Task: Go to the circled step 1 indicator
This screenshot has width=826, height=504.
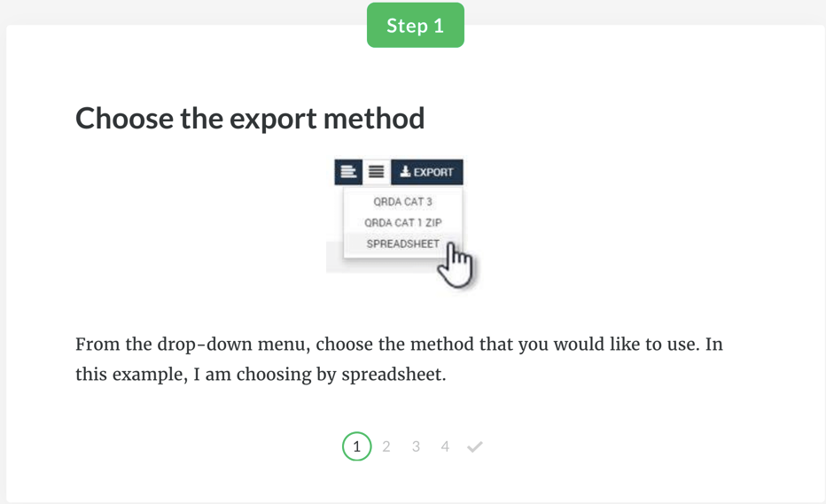Action: click(x=356, y=446)
